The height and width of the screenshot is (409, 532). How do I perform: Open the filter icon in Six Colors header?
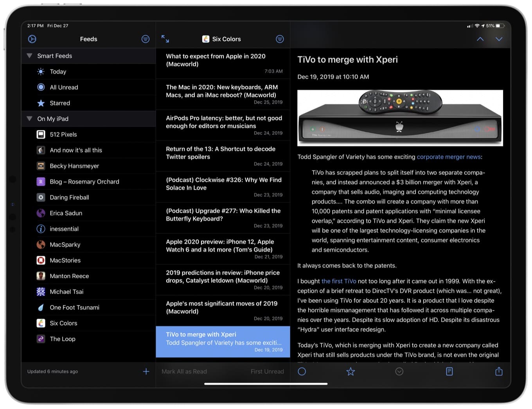pos(280,39)
